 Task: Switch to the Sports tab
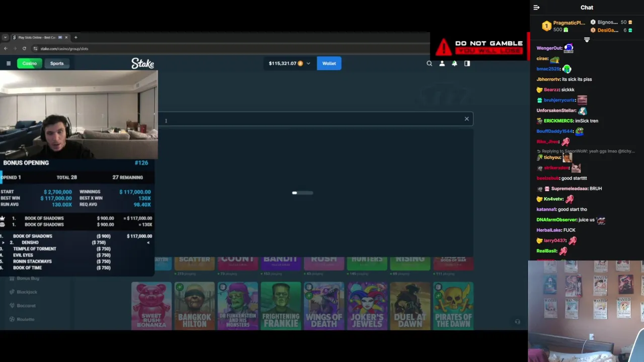[57, 63]
